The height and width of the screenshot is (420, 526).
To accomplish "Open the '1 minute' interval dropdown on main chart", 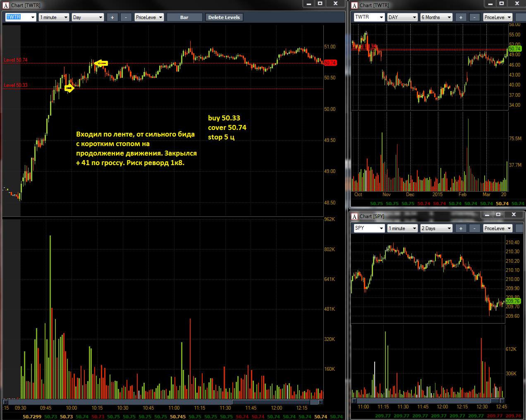I will [54, 17].
